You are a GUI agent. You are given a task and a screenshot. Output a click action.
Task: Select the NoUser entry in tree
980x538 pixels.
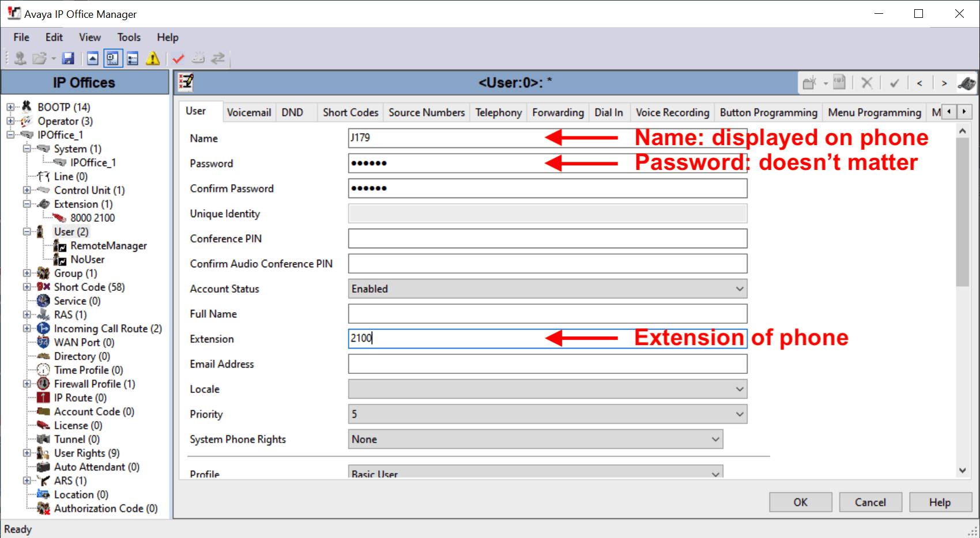(x=88, y=259)
